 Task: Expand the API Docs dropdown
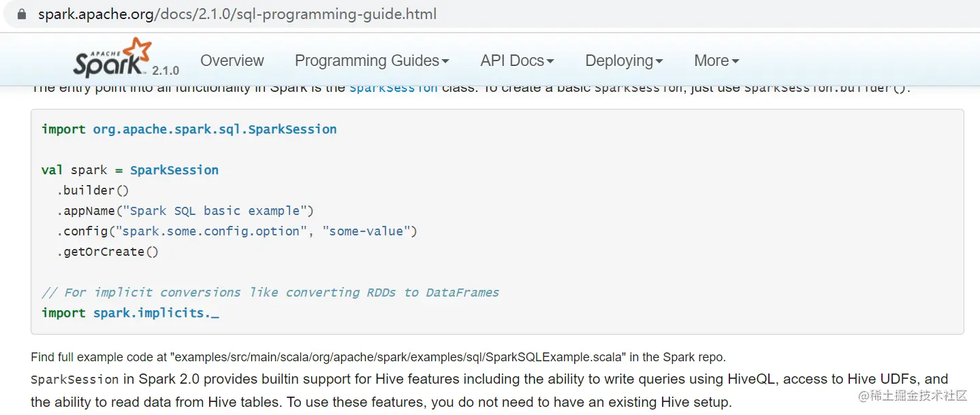[517, 61]
